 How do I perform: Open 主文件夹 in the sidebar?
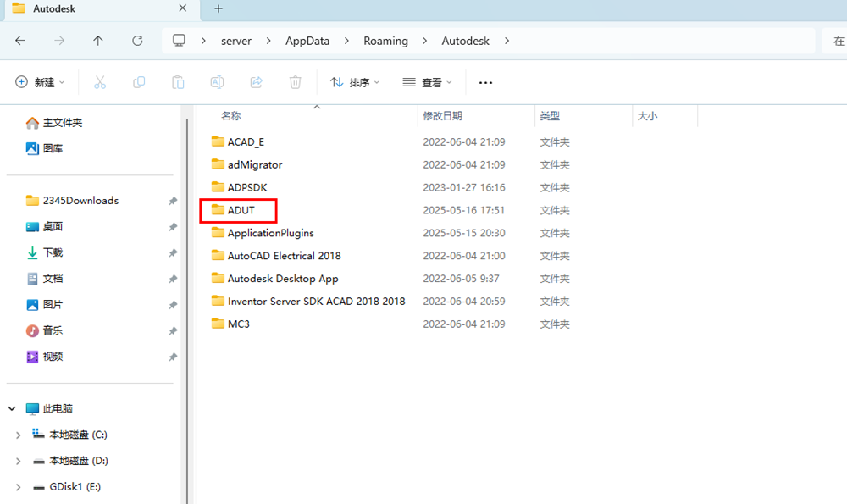click(x=54, y=123)
